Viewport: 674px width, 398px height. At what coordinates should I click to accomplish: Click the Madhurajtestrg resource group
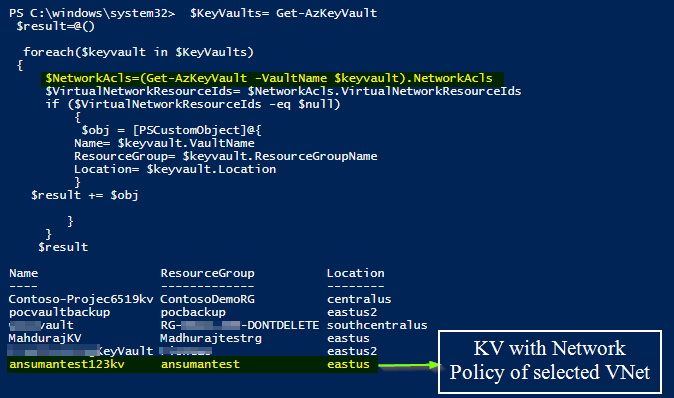coord(211,339)
